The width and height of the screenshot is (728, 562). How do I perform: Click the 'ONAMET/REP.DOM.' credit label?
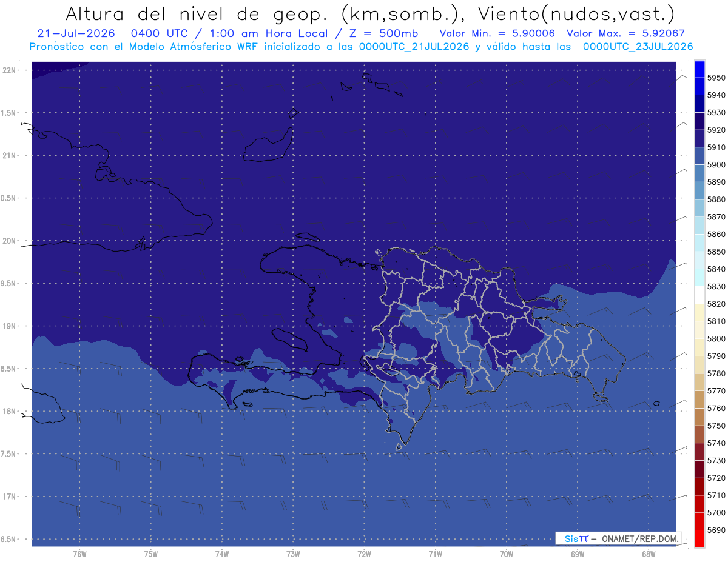[639, 538]
